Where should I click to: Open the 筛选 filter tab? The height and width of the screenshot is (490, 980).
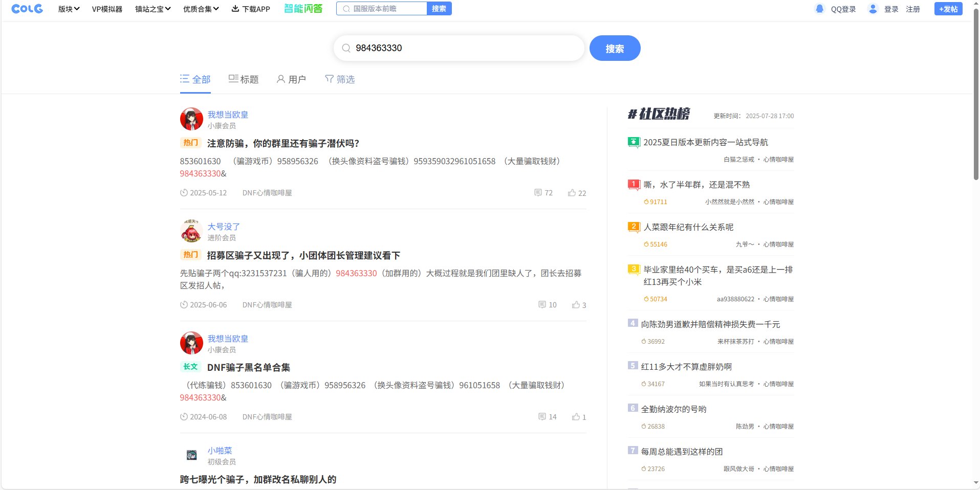[x=340, y=79]
